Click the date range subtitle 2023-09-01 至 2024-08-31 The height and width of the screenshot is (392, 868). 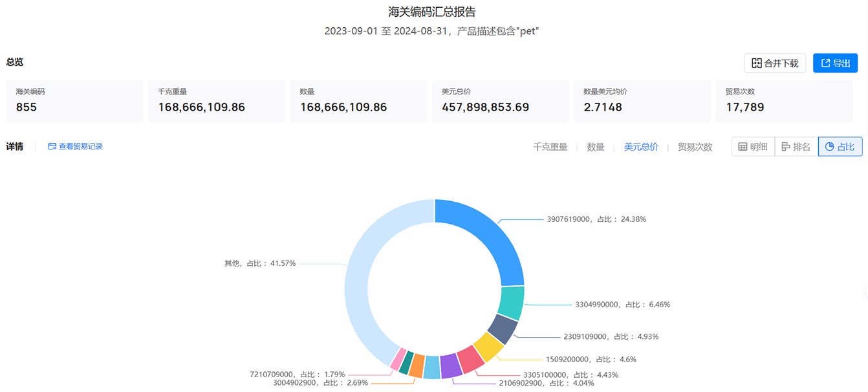pos(386,31)
